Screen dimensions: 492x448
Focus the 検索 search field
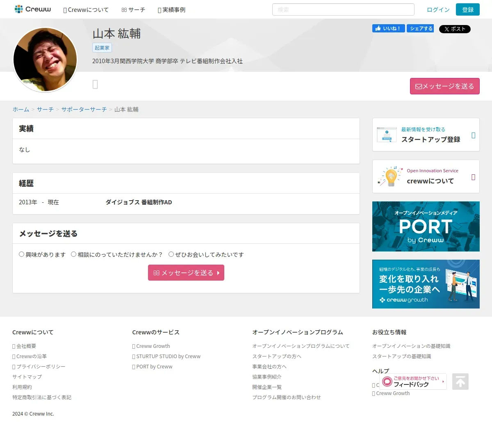[343, 9]
